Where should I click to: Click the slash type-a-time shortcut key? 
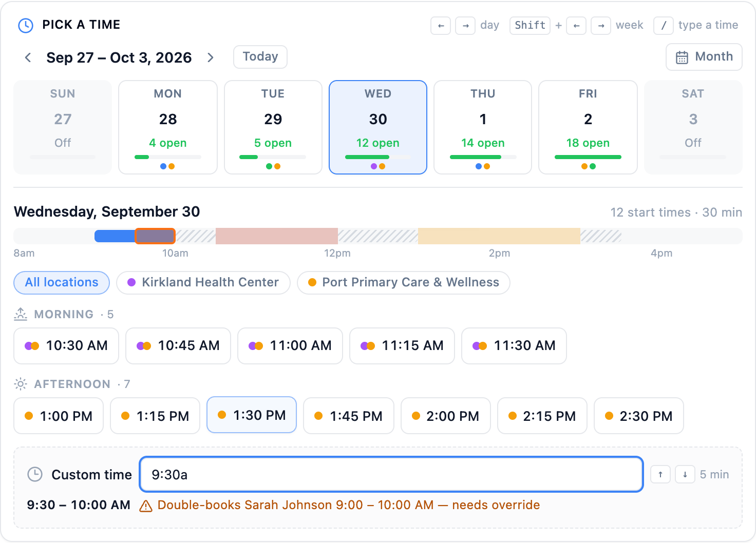click(x=664, y=26)
